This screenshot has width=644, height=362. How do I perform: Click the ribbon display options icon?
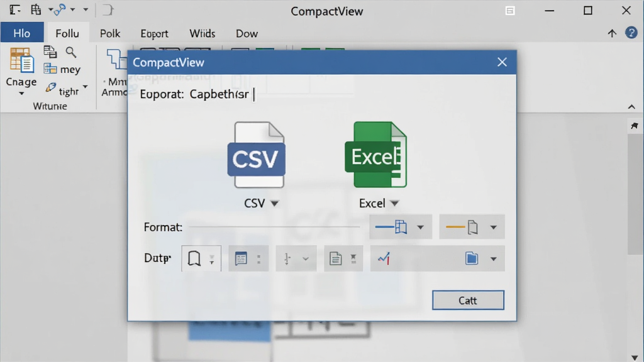click(509, 11)
